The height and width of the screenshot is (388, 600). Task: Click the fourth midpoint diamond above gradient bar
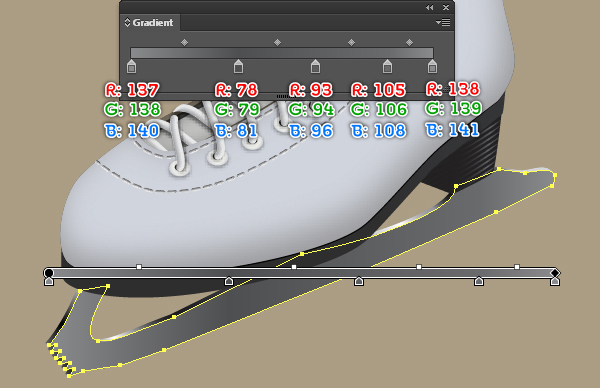pyautogui.click(x=409, y=42)
